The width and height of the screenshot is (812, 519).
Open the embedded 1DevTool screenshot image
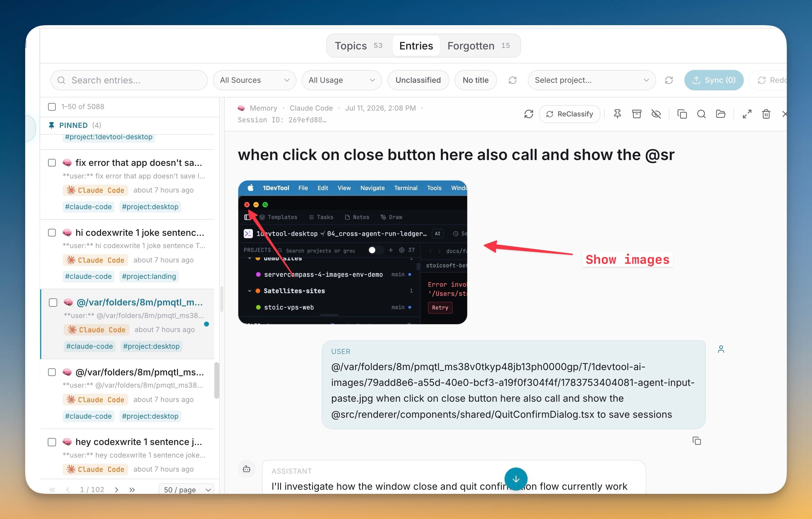click(x=352, y=252)
